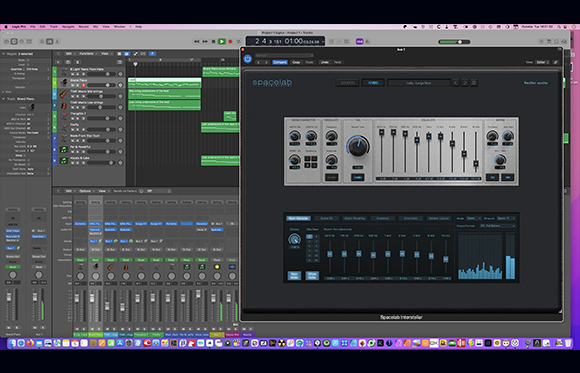
Task: Click the purple count-in button in control bar
Action: [359, 41]
